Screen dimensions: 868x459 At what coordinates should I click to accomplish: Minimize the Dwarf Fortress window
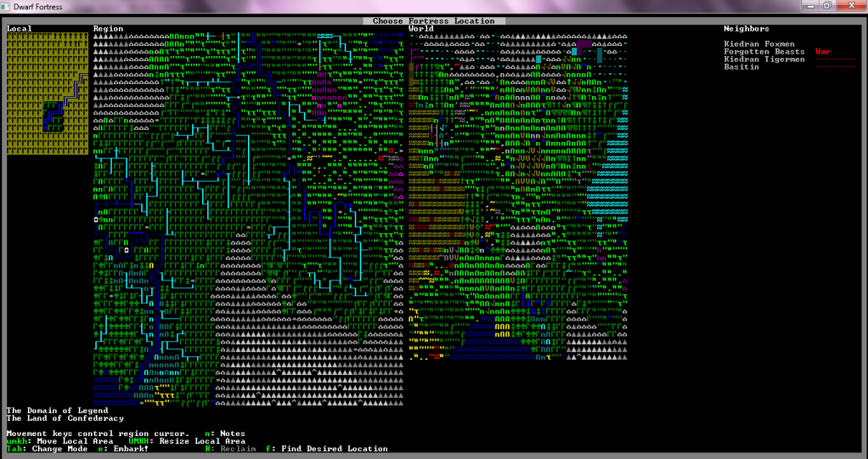[811, 6]
